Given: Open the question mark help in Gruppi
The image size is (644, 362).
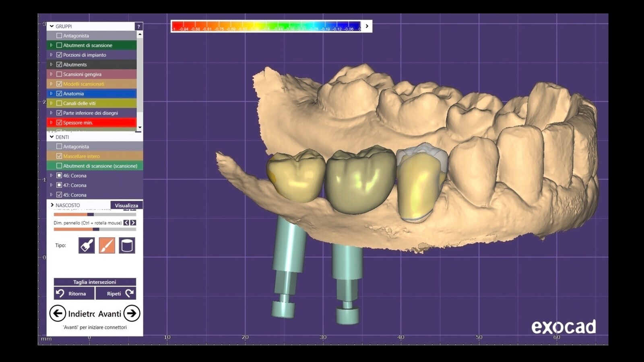Looking at the screenshot, I should point(138,27).
